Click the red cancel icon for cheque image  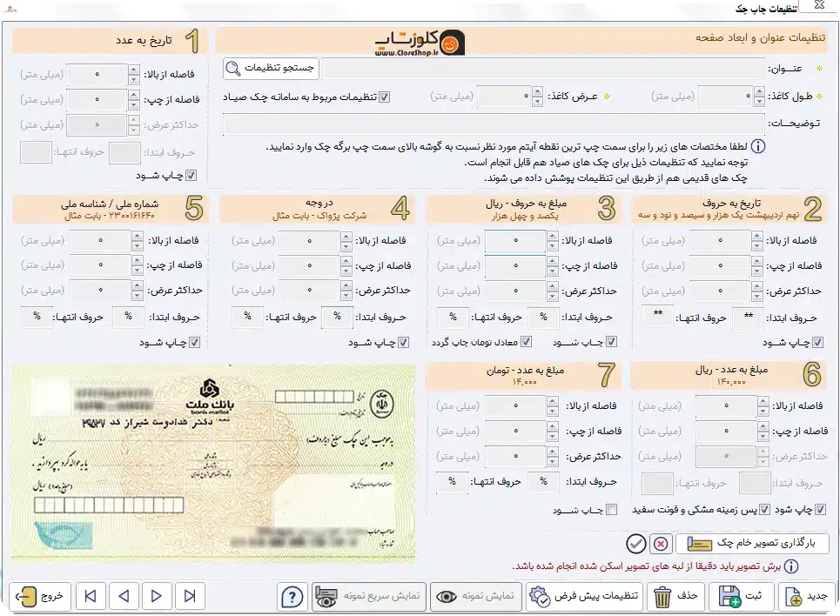pyautogui.click(x=661, y=544)
